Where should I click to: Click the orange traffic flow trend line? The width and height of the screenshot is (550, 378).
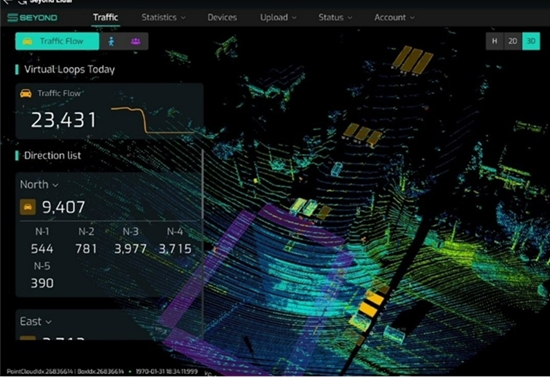[x=152, y=120]
